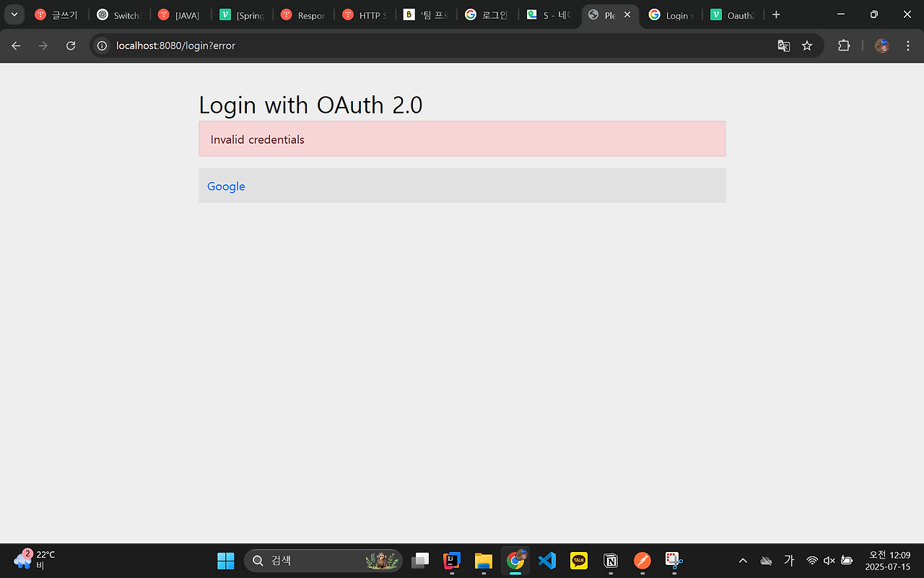Open a new tab with plus button

(x=776, y=14)
